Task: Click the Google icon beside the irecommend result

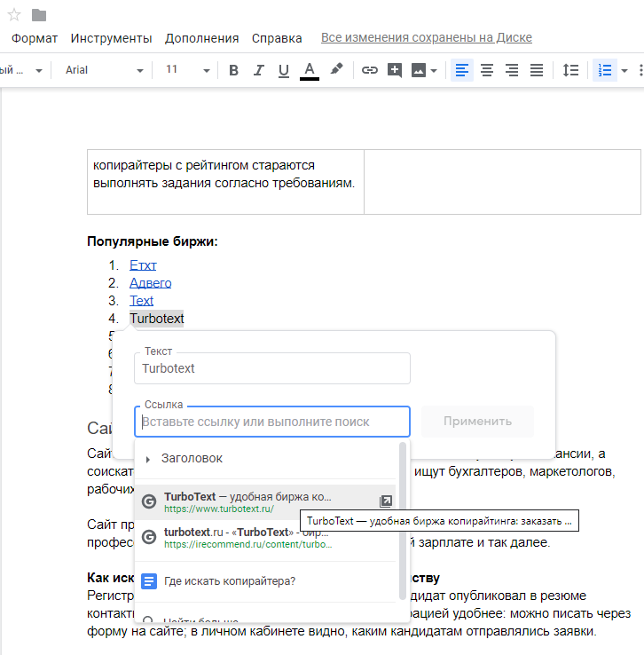Action: 149,537
